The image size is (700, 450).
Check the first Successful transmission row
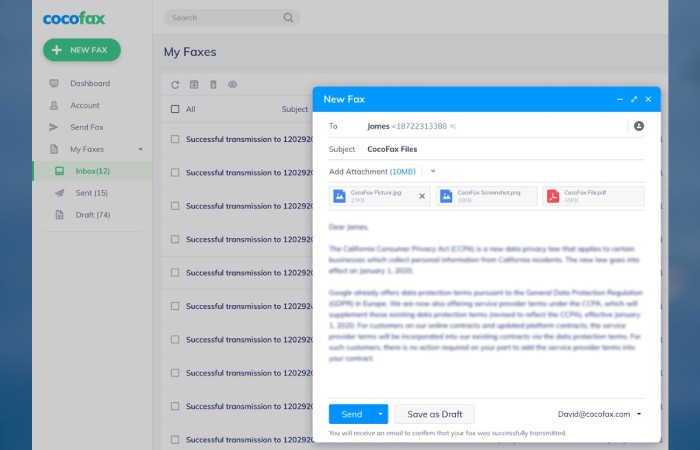tap(175, 139)
